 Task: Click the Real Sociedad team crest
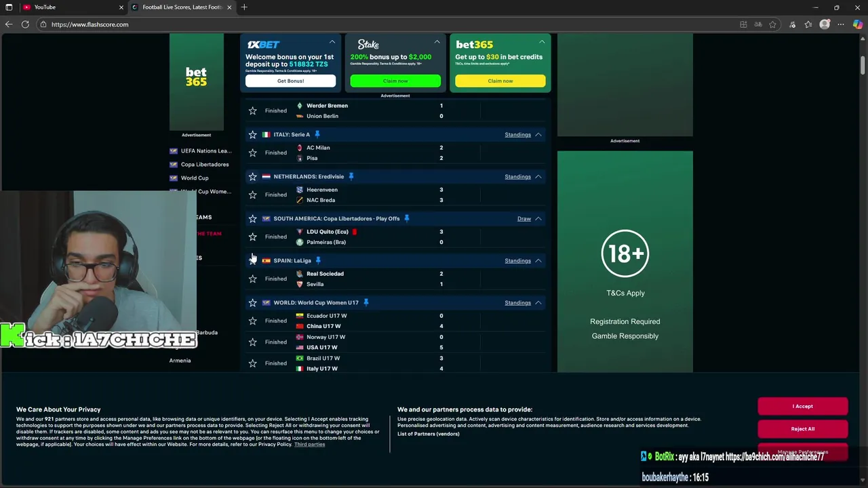click(x=300, y=274)
